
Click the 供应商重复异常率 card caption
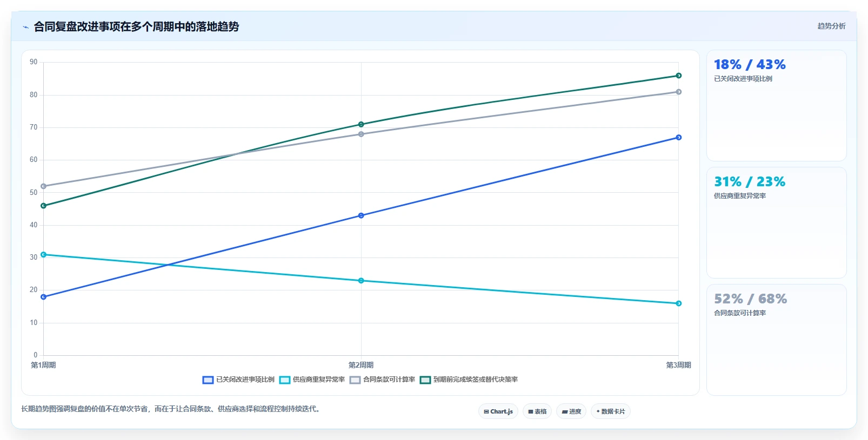740,196
